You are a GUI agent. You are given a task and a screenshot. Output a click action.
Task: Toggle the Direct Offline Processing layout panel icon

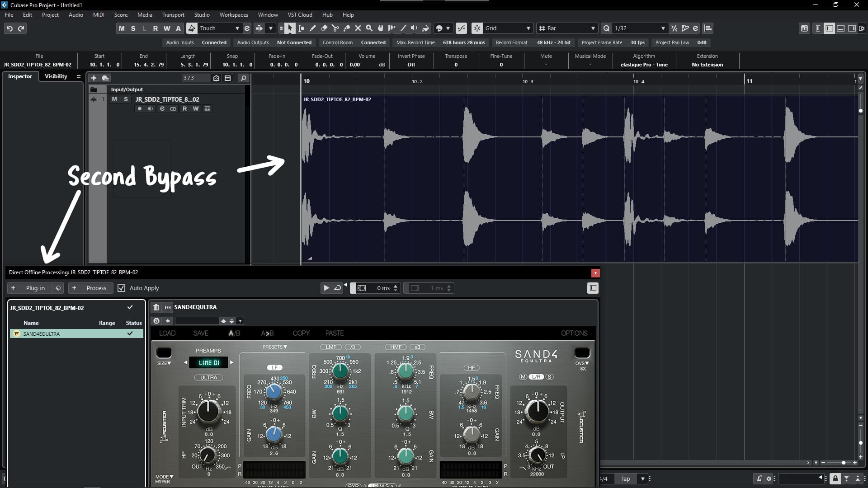pos(593,288)
